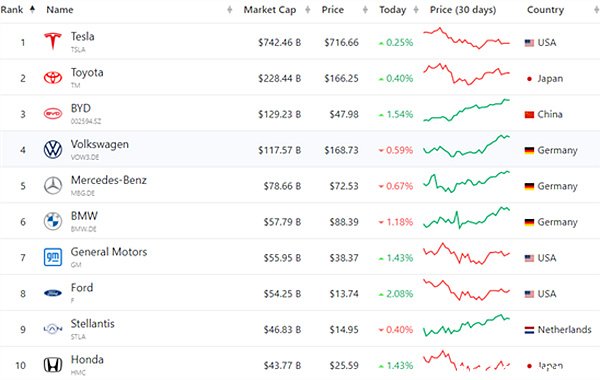Sort by Today percentage change header
Viewport: 600px width, 380px height.
click(x=393, y=10)
